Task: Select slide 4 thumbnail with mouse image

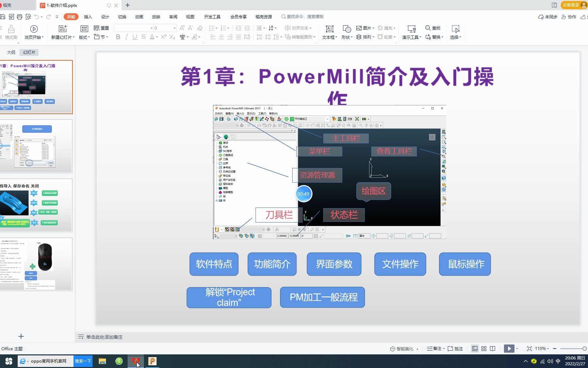Action: pyautogui.click(x=36, y=264)
